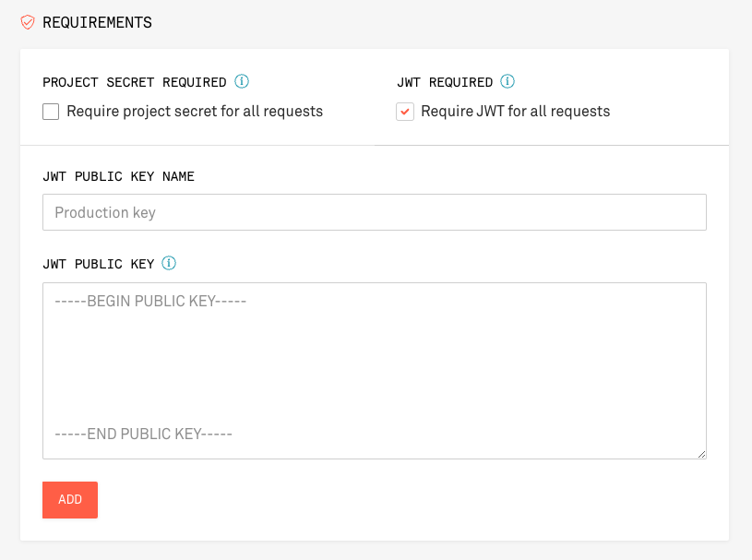Uncheck the Require JWT checkbox
Image resolution: width=752 pixels, height=560 pixels.
pyautogui.click(x=405, y=112)
